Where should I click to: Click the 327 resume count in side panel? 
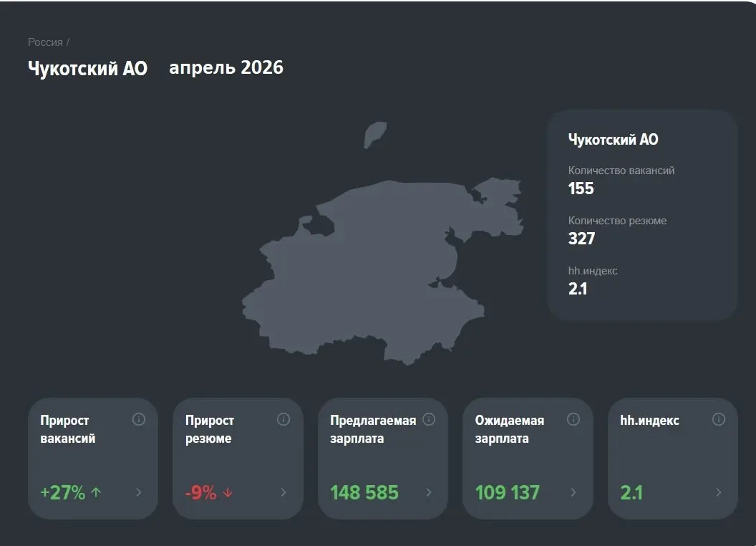[581, 239]
